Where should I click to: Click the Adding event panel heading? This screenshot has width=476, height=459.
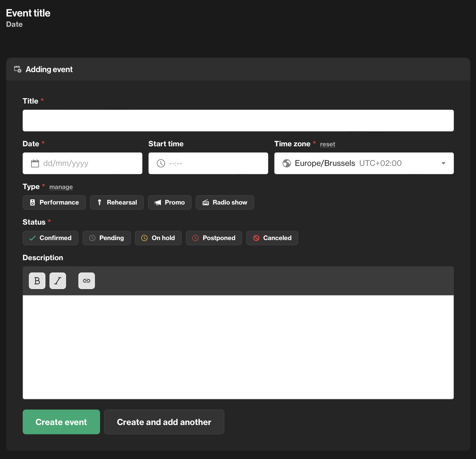49,69
